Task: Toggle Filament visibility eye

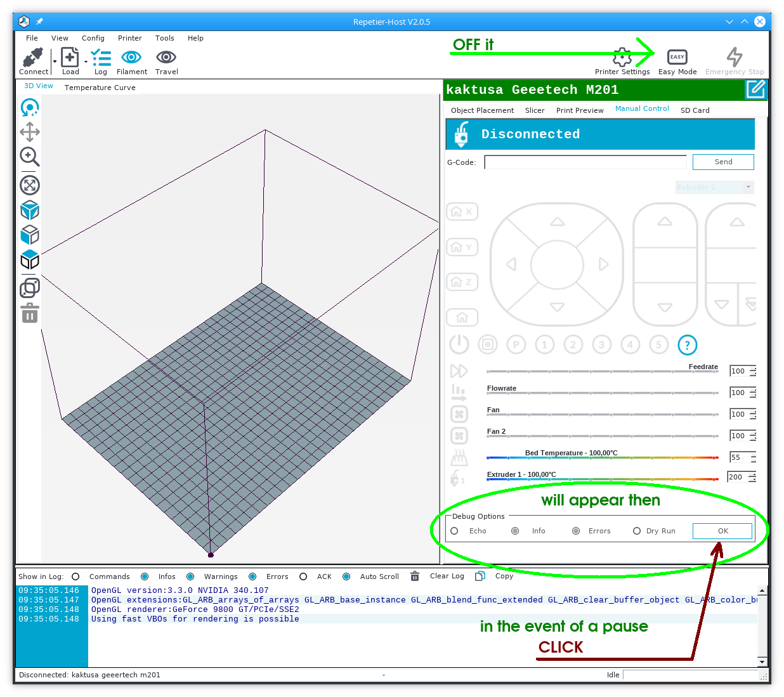Action: 131,57
